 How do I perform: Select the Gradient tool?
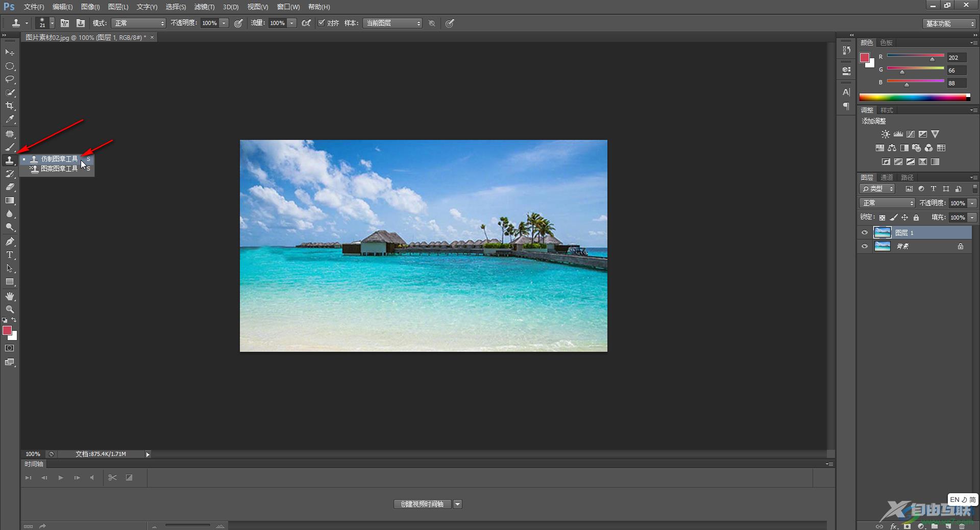coord(10,201)
